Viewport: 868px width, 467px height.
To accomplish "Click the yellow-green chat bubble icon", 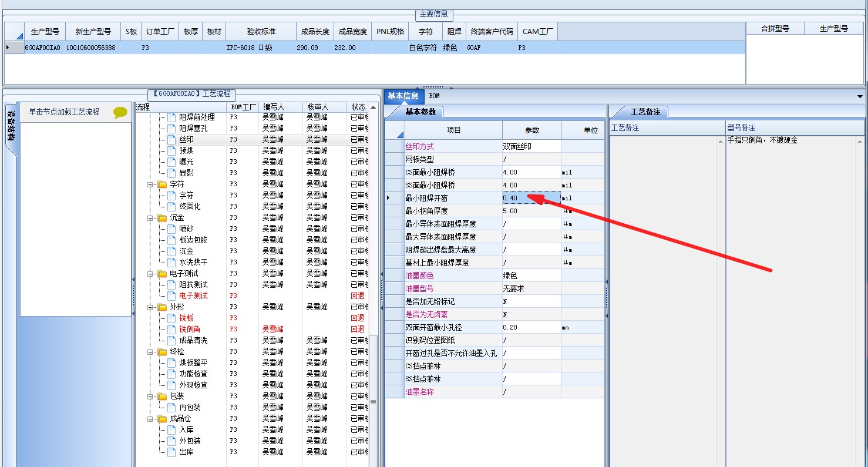I will click(120, 112).
